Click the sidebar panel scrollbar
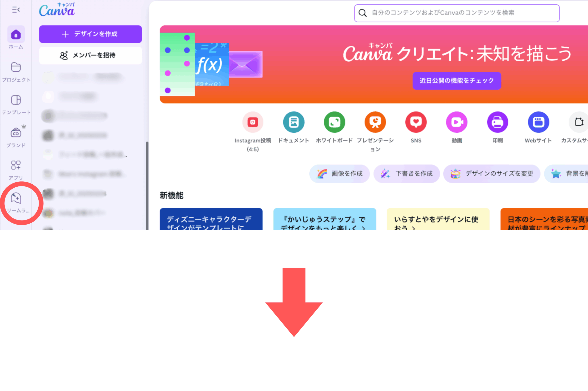 click(x=147, y=186)
